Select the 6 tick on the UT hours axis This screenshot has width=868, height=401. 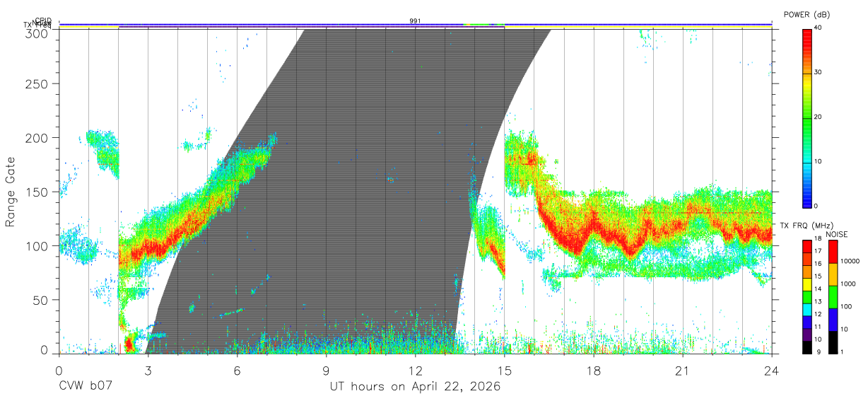coord(237,370)
